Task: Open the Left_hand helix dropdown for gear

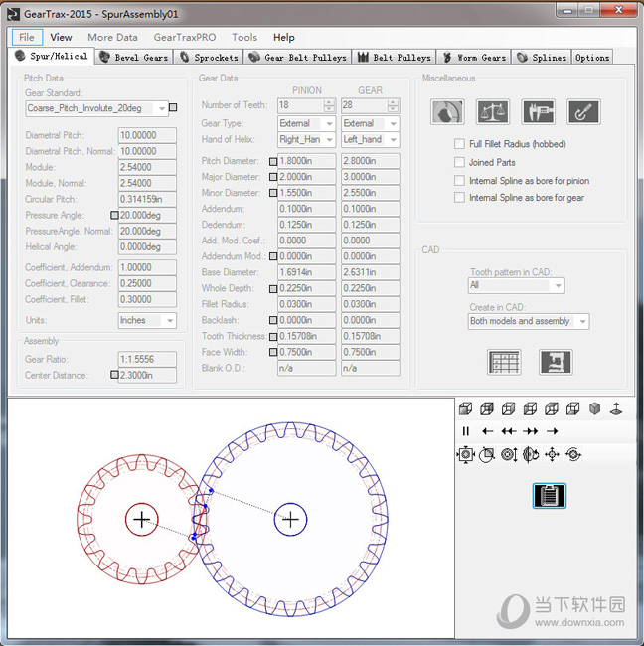Action: click(x=371, y=140)
